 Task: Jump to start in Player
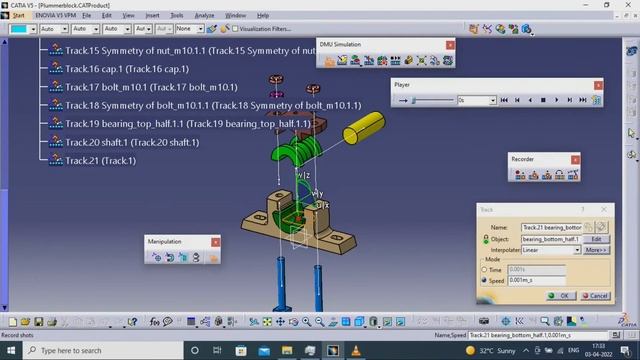click(504, 100)
